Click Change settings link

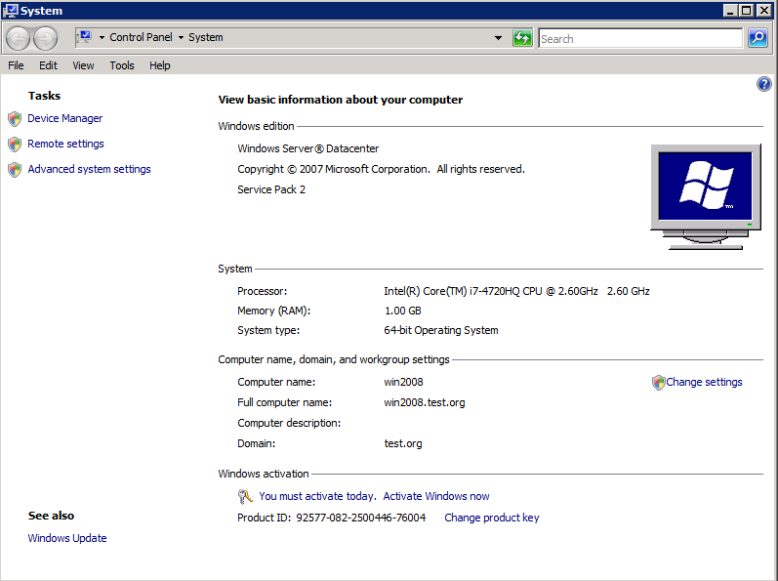[704, 382]
